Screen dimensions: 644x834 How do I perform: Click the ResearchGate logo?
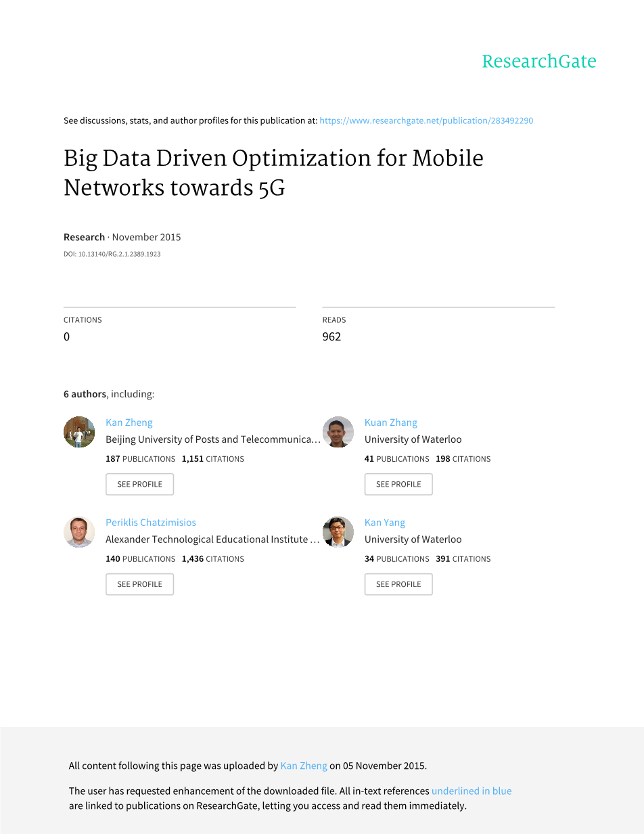538,62
